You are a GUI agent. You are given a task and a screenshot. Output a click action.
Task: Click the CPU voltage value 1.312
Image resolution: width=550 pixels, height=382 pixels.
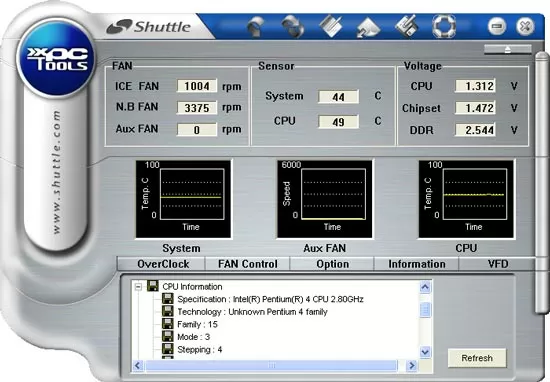(x=475, y=86)
